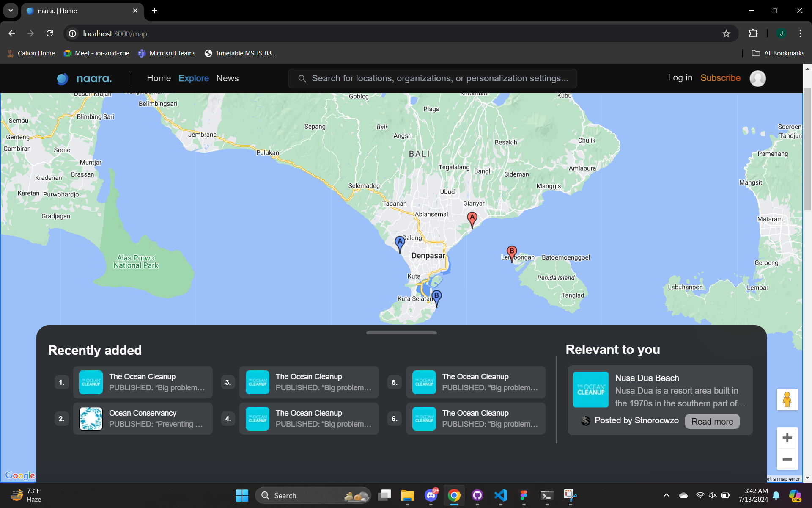Zoom out the map with minus button
812x508 pixels.
(x=787, y=460)
